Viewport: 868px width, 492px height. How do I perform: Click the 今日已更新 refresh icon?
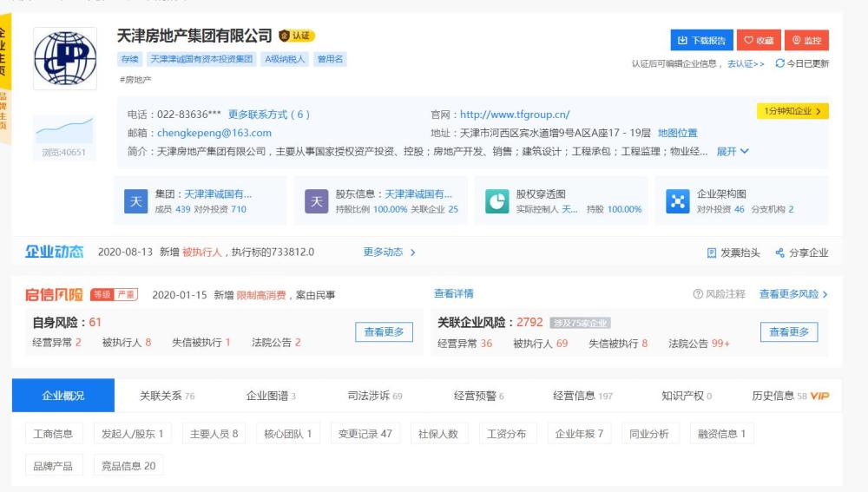pyautogui.click(x=779, y=63)
